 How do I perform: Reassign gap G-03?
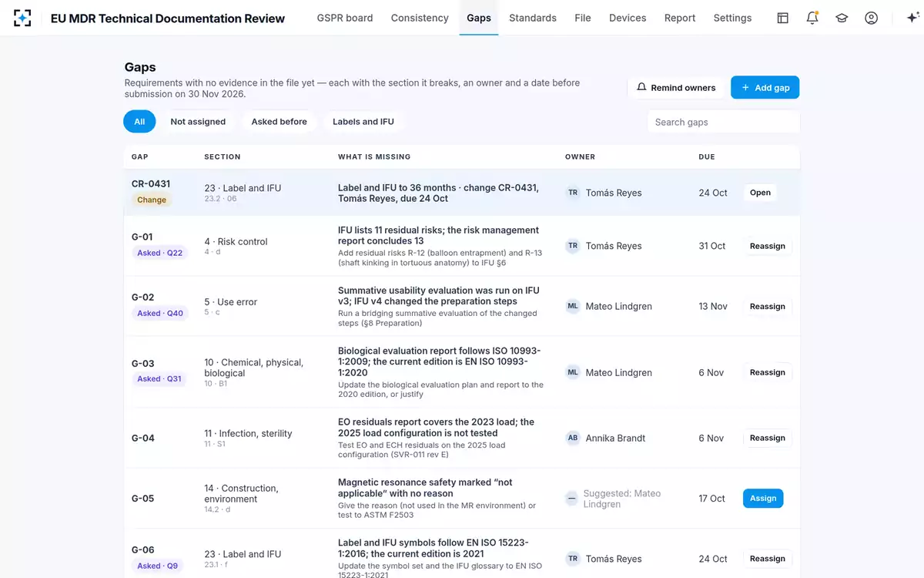point(768,372)
